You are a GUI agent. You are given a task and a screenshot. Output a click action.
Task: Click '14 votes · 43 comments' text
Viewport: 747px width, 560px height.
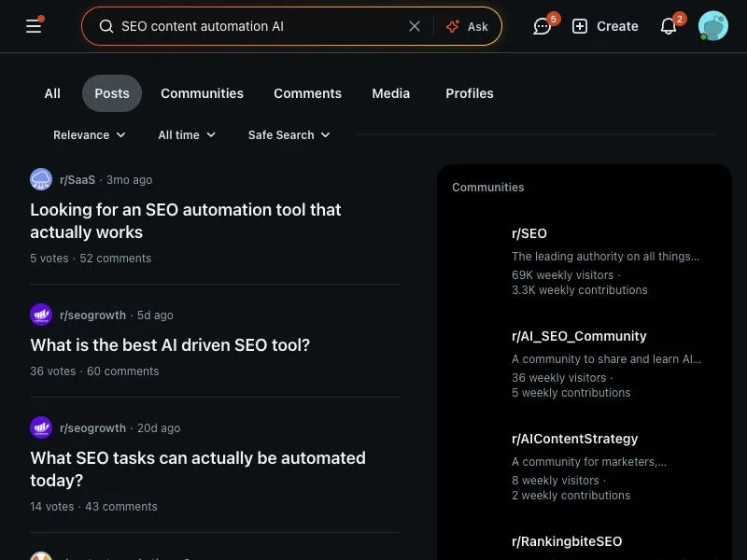[93, 507]
